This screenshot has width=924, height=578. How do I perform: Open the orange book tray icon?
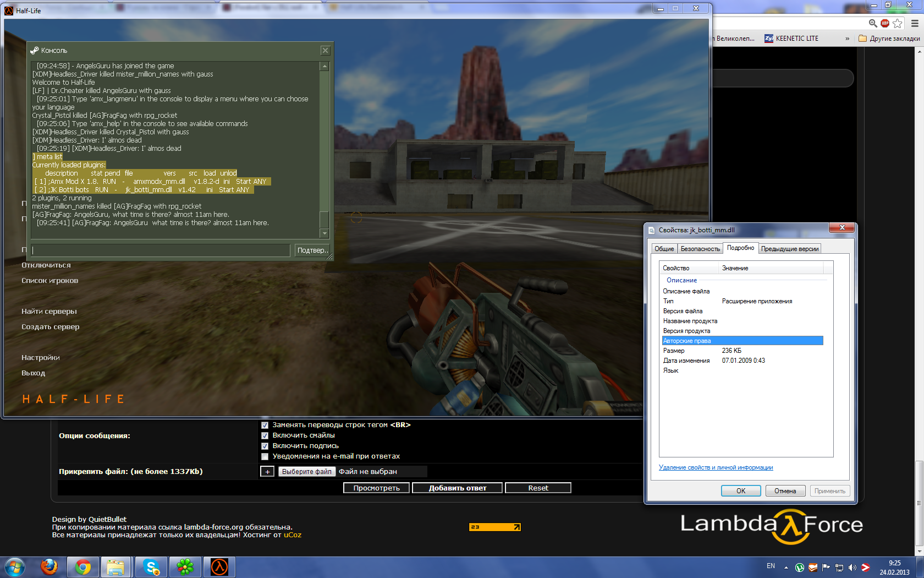[x=813, y=568]
